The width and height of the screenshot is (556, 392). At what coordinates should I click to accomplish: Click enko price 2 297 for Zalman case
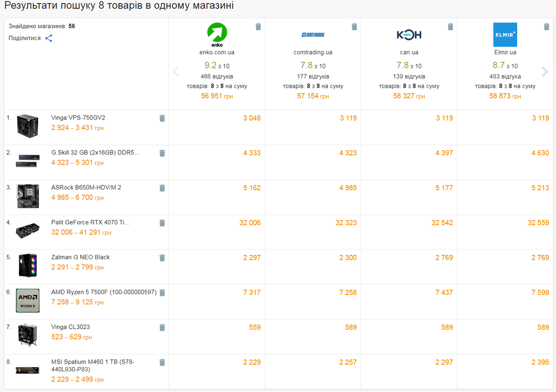pyautogui.click(x=252, y=258)
